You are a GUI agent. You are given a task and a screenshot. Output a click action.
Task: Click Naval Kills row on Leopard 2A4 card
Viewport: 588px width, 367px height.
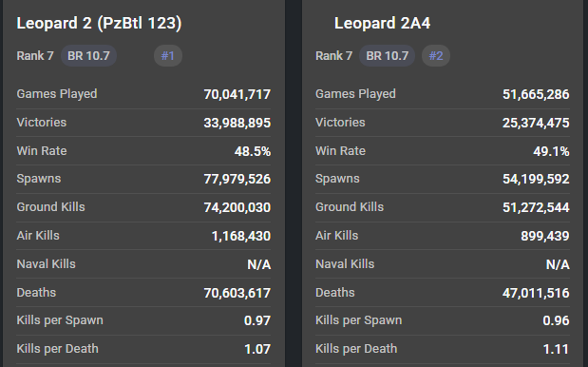443,264
